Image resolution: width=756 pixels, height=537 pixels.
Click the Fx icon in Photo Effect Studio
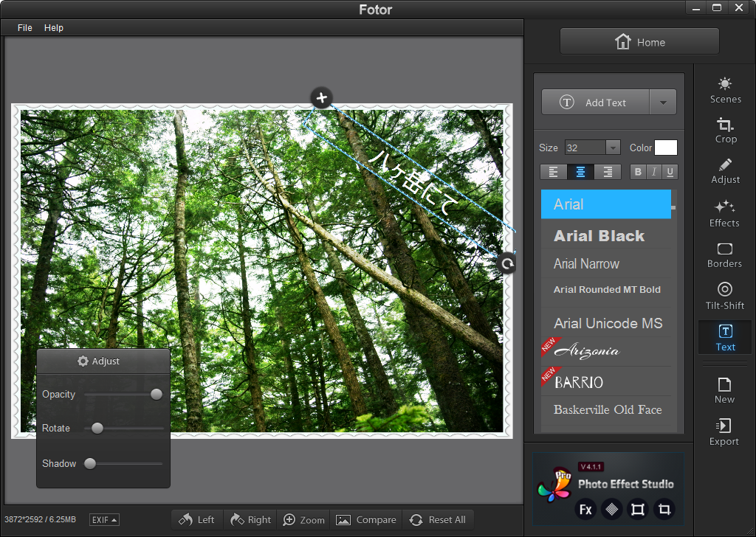[585, 510]
